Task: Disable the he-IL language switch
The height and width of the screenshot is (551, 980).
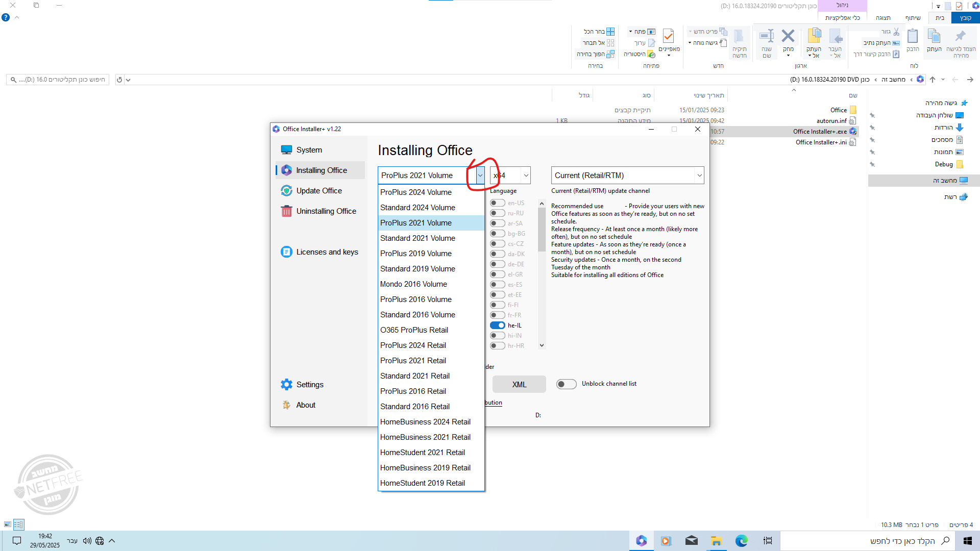Action: (x=498, y=325)
